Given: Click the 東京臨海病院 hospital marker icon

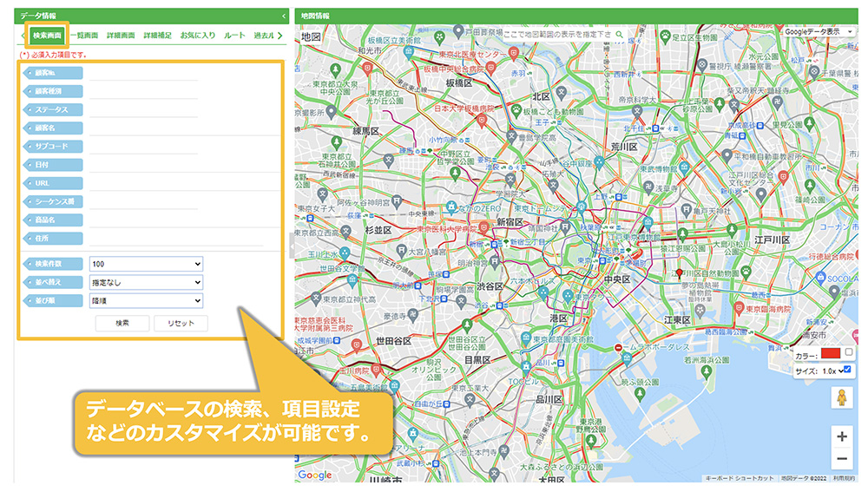Looking at the screenshot, I should 738,308.
